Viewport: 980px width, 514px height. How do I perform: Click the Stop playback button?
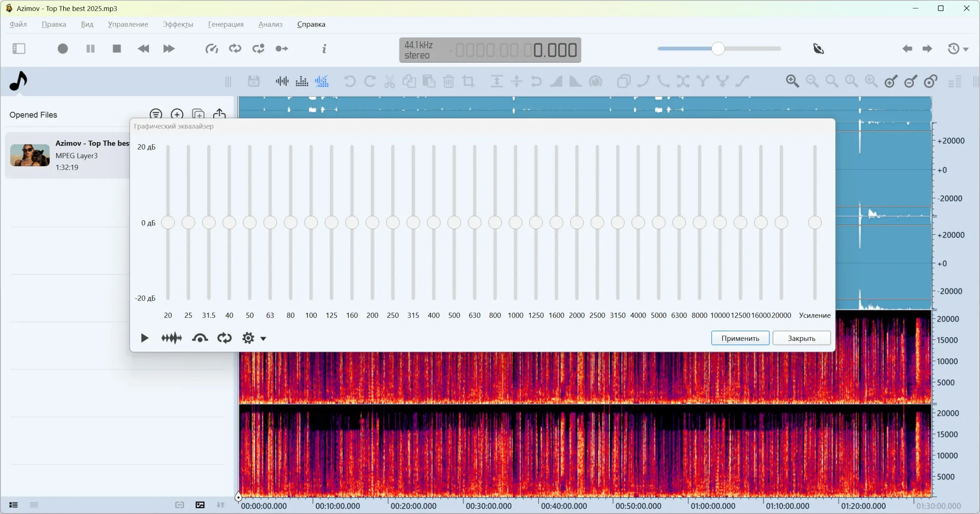click(x=117, y=49)
